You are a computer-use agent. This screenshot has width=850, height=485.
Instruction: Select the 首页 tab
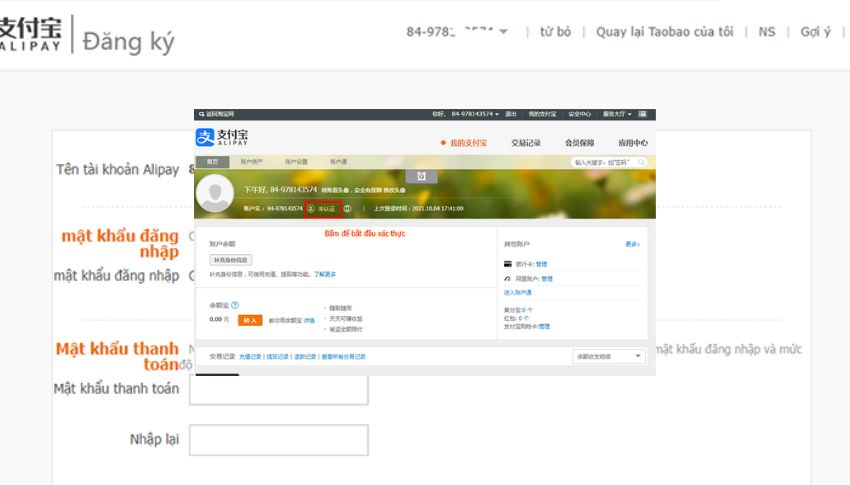[x=212, y=161]
